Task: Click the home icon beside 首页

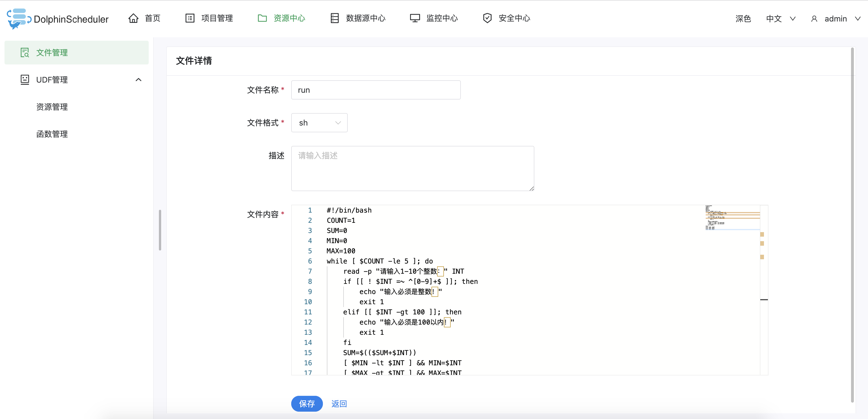Action: 133,18
